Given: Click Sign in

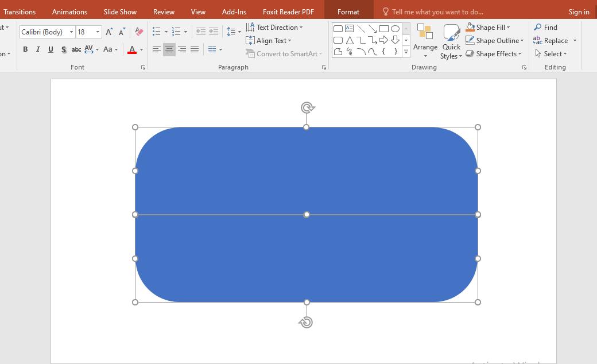Looking at the screenshot, I should (x=579, y=11).
